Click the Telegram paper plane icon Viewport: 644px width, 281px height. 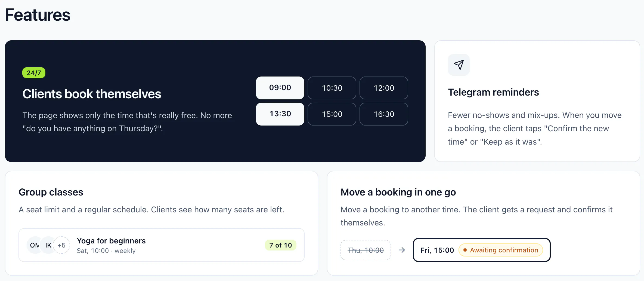click(x=459, y=65)
